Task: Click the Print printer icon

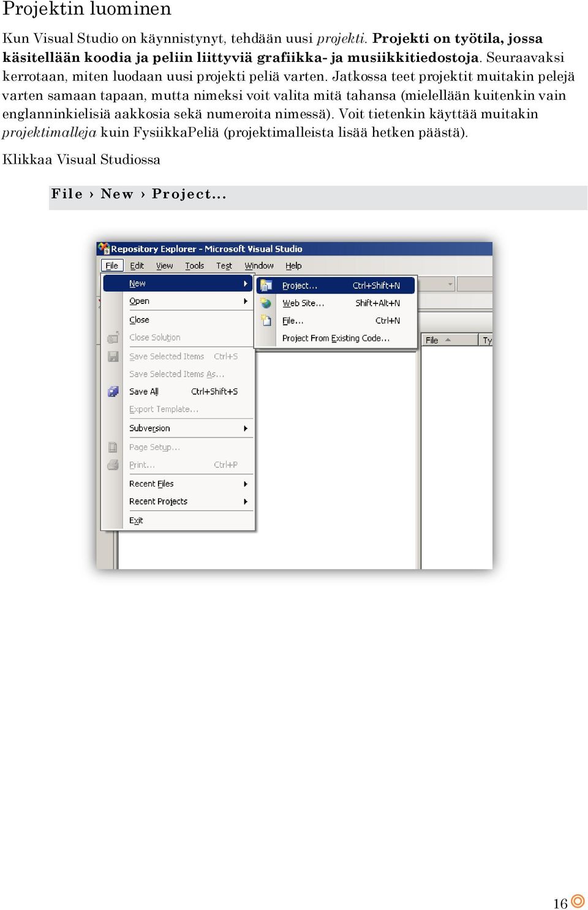Action: 113,464
